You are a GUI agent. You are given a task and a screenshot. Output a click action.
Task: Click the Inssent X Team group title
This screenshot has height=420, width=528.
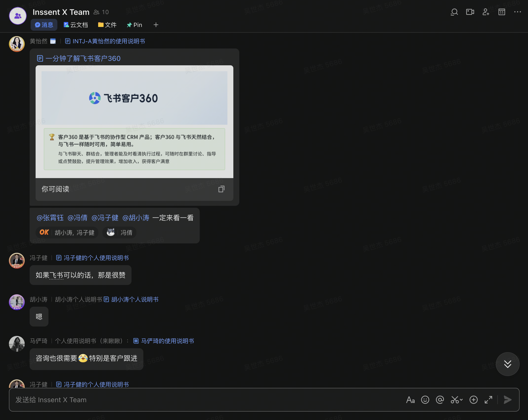pyautogui.click(x=61, y=12)
